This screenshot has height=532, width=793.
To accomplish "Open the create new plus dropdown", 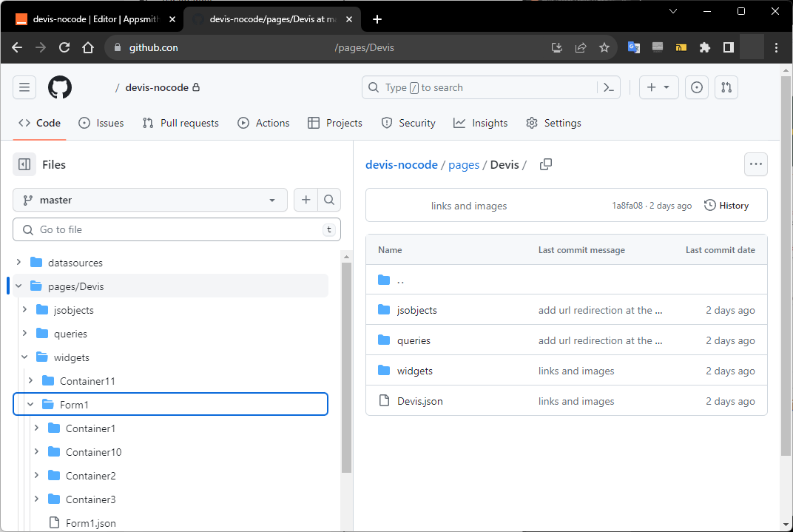I will click(658, 87).
